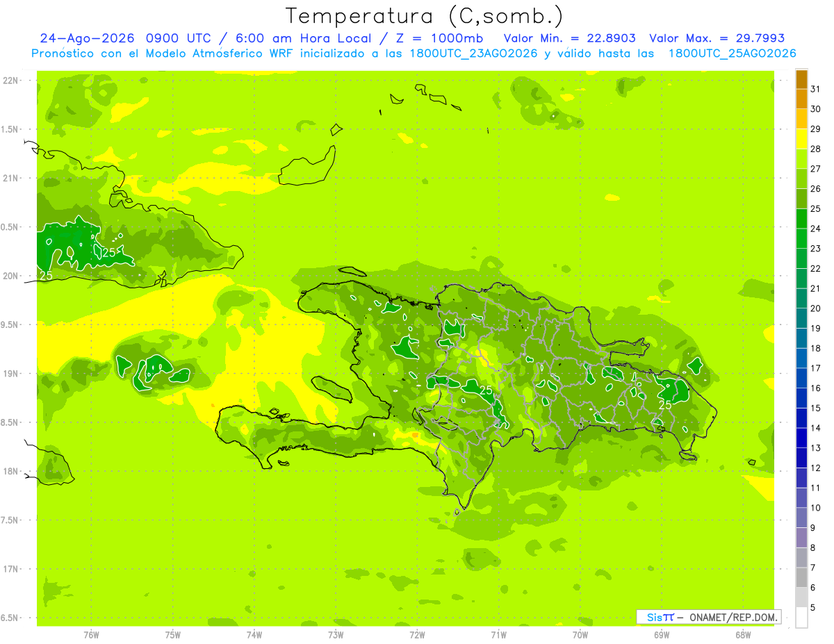Click the '22' value on color legend
The height and width of the screenshot is (644, 834).
[816, 268]
